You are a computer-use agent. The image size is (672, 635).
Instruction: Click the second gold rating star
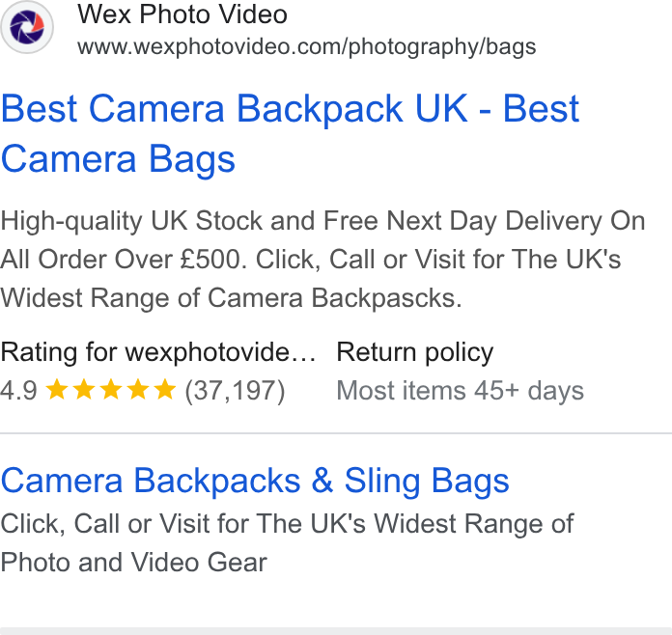pyautogui.click(x=84, y=390)
